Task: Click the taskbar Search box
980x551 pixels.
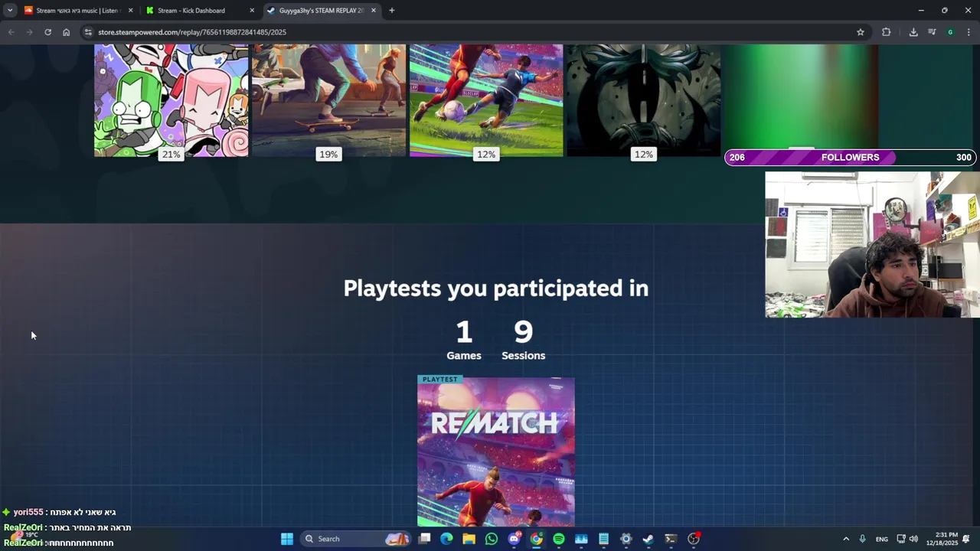Action: click(355, 539)
